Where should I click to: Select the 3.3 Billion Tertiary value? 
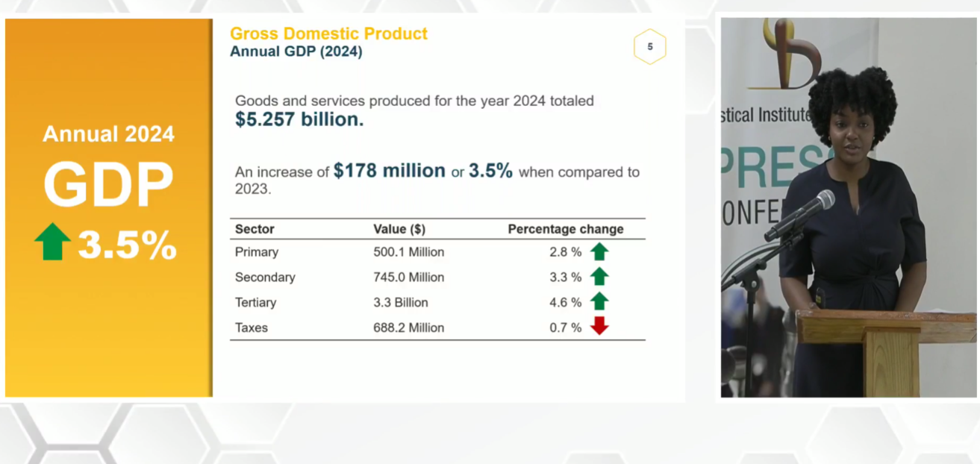(x=401, y=302)
